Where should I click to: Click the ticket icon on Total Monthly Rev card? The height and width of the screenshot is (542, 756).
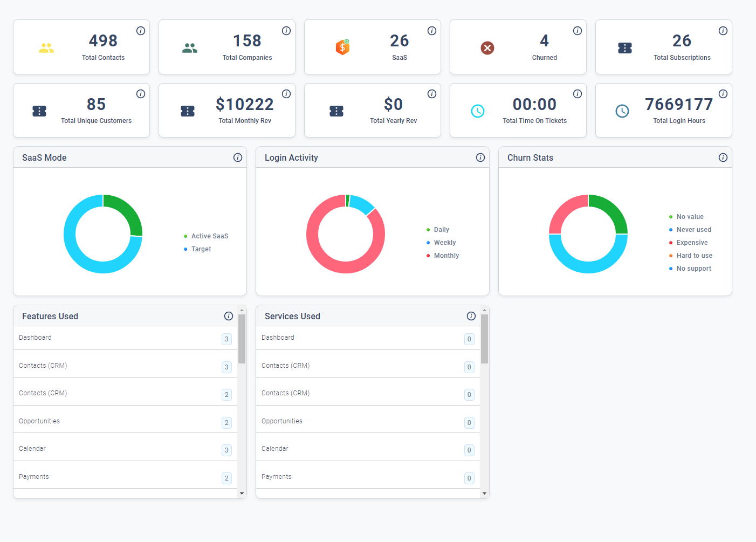[x=188, y=111]
